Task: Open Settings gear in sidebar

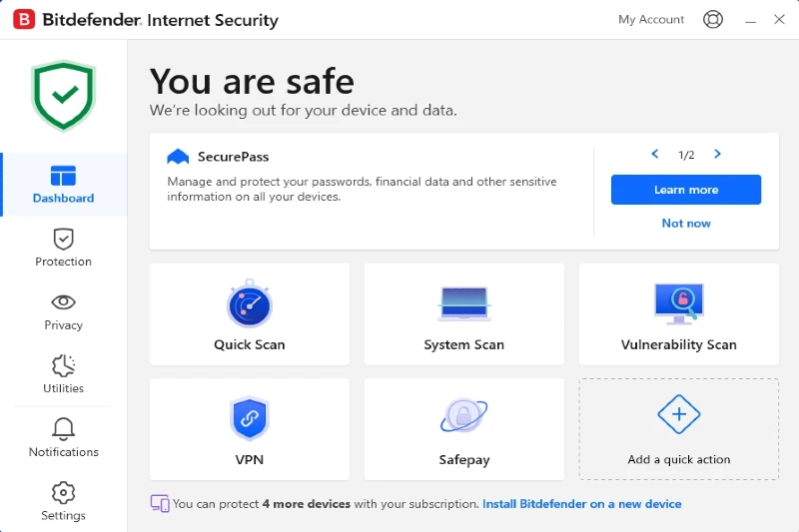Action: point(64,501)
